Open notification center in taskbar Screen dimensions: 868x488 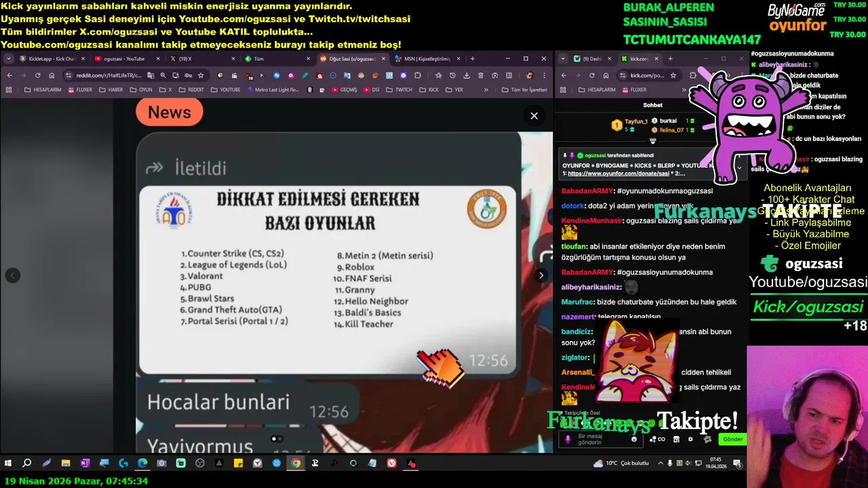(x=737, y=464)
